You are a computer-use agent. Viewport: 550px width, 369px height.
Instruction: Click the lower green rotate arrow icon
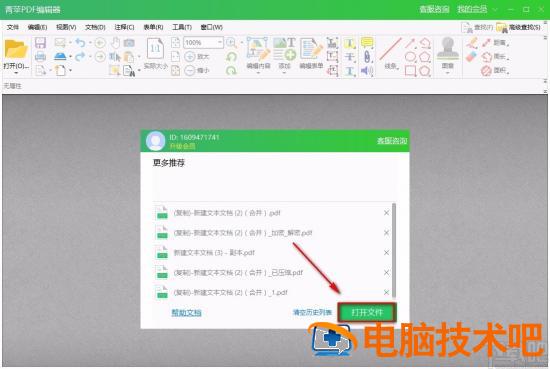click(x=231, y=71)
